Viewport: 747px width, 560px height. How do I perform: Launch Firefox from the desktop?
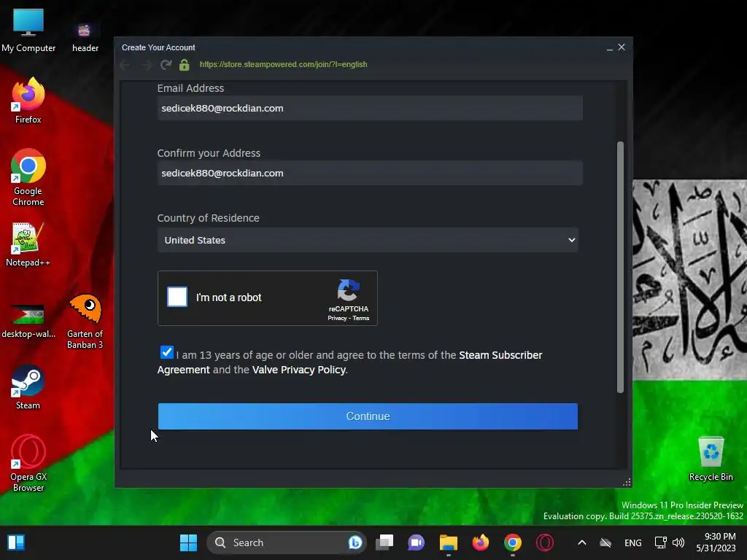tap(28, 101)
